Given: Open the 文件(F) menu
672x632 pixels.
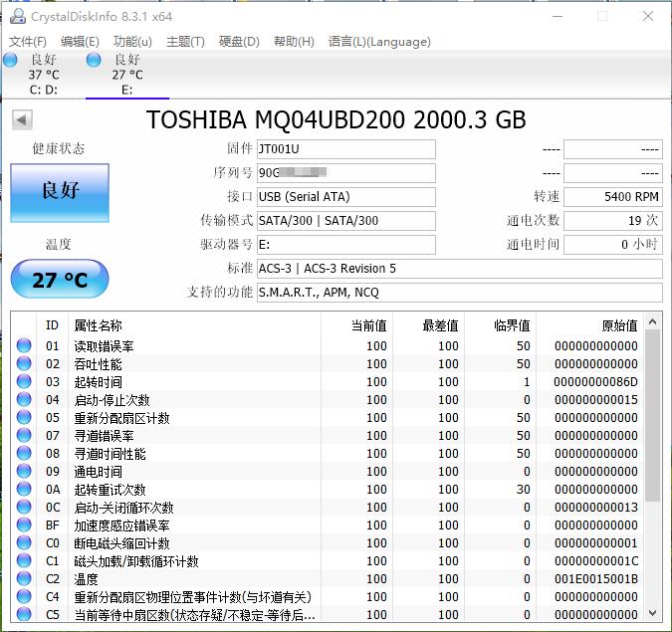Looking at the screenshot, I should 28,42.
